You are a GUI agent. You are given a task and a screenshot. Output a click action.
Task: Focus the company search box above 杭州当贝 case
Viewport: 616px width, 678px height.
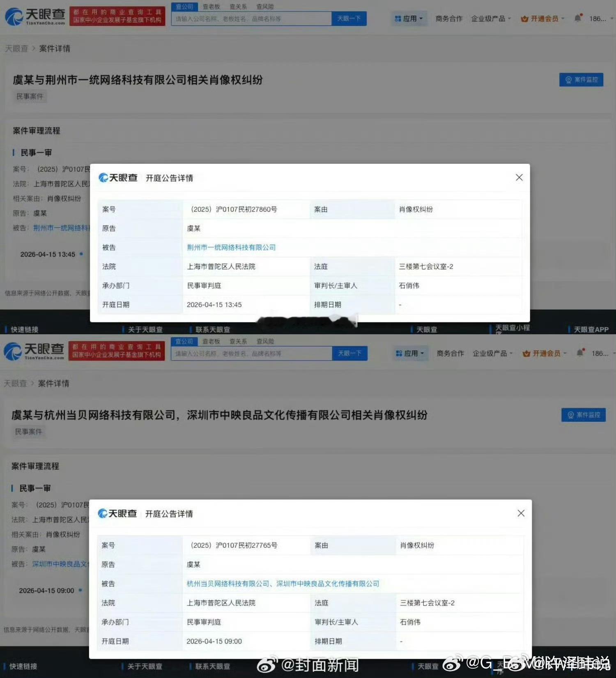coord(251,353)
